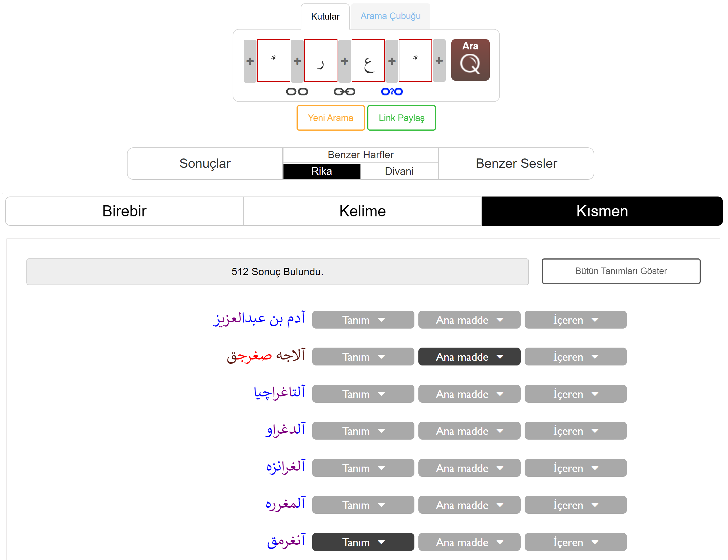Click the leftmost plus box-adder icon
The image size is (728, 560).
pos(250,61)
